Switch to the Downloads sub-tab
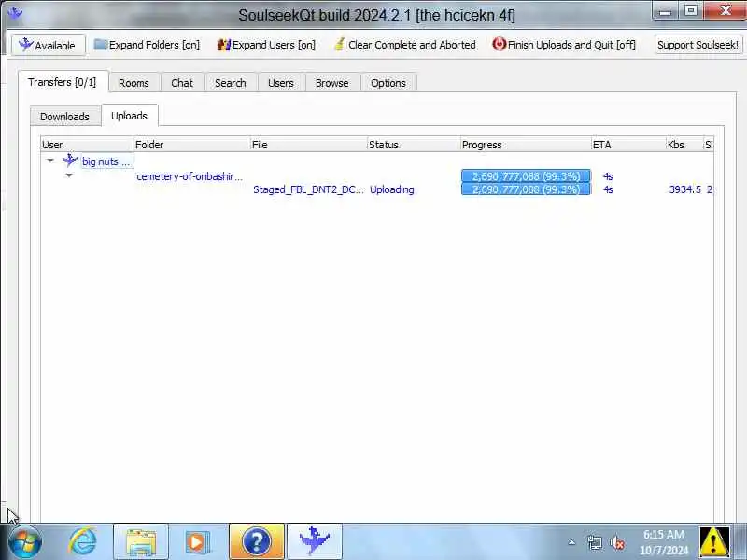Image resolution: width=747 pixels, height=560 pixels. pos(64,116)
